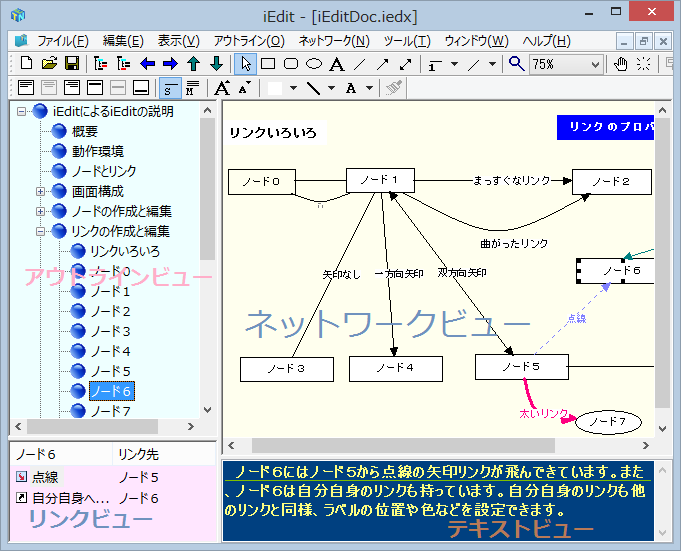
Task: Click the magnifier zoom icon
Action: [x=516, y=64]
